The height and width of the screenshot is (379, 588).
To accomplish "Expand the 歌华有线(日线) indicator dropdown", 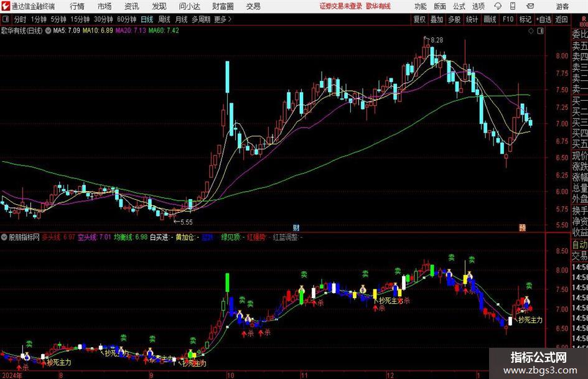I will coord(48,30).
